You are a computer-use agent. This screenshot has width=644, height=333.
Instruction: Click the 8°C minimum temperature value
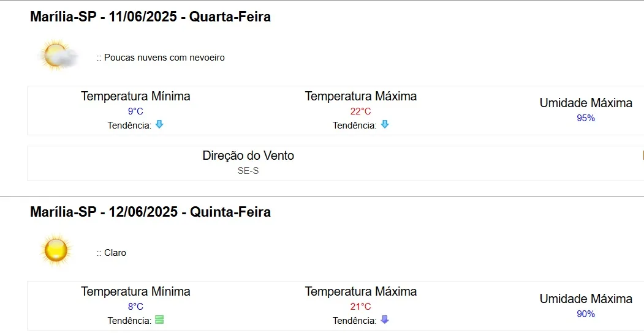[135, 306]
